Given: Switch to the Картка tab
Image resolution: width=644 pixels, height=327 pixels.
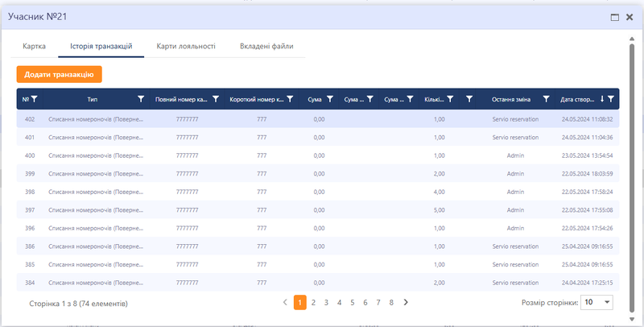Looking at the screenshot, I should (x=34, y=47).
